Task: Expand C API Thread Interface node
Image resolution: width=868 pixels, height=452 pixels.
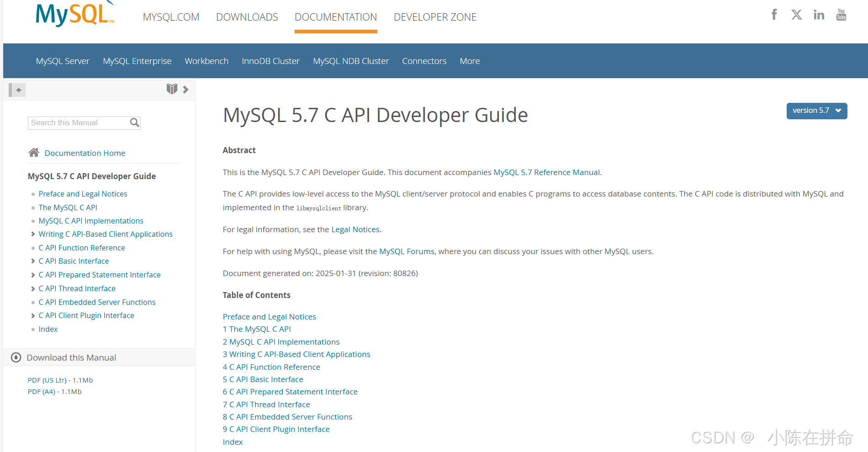Action: pyautogui.click(x=33, y=288)
